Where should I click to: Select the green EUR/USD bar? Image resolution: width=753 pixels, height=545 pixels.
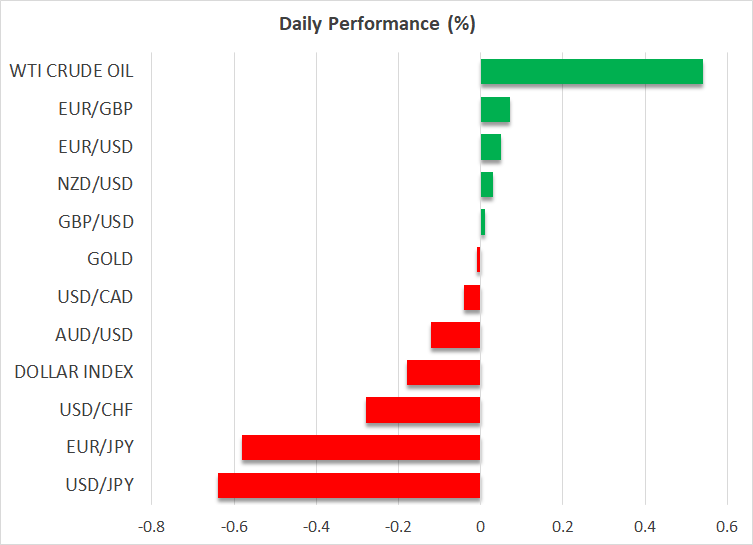[490, 147]
